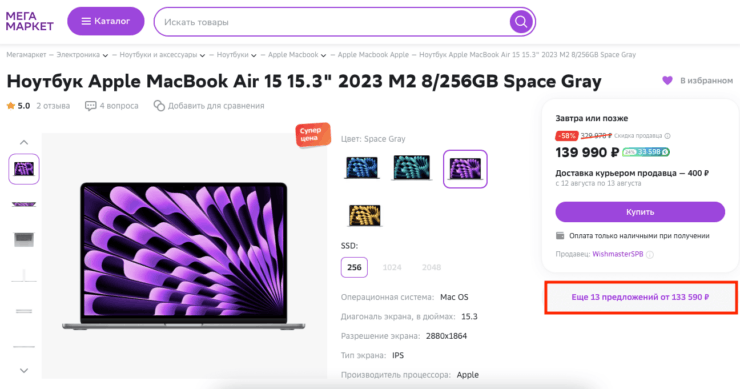Click Добавить для сравнения text

pos(216,106)
